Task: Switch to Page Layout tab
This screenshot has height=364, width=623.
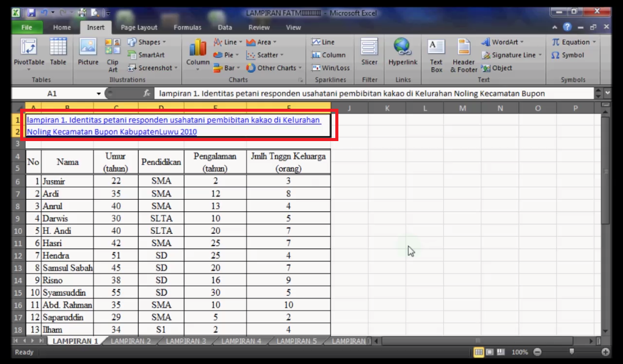Action: tap(139, 27)
